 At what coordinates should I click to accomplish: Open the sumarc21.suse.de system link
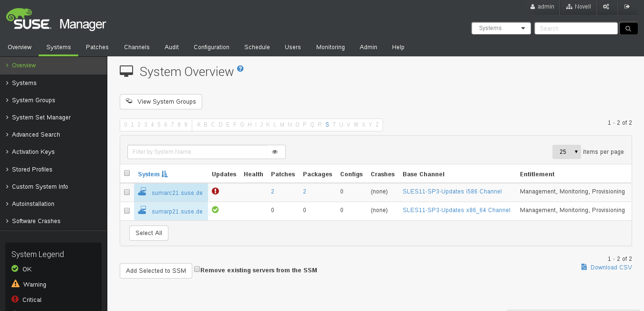pyautogui.click(x=177, y=193)
